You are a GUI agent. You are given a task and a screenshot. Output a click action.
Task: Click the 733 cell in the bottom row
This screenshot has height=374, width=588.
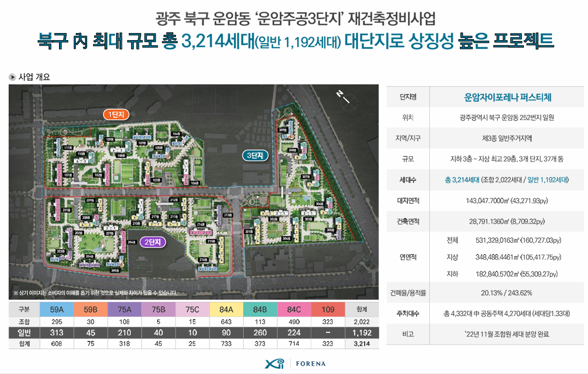pos(226,344)
